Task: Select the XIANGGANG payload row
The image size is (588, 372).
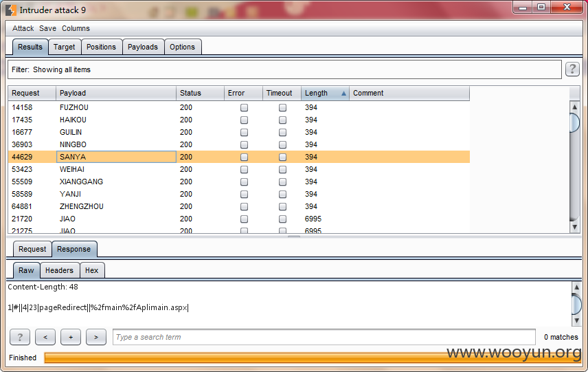Action: click(x=238, y=182)
